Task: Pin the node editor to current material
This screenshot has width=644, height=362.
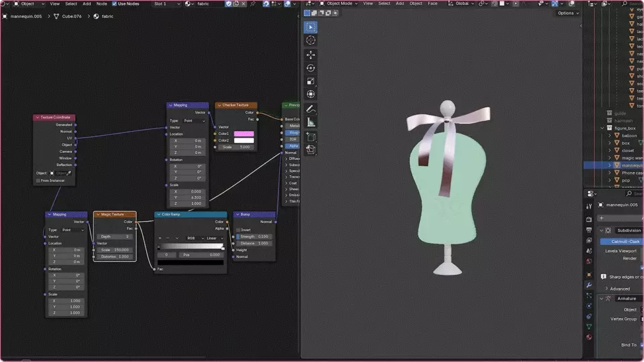Action: pos(253,4)
